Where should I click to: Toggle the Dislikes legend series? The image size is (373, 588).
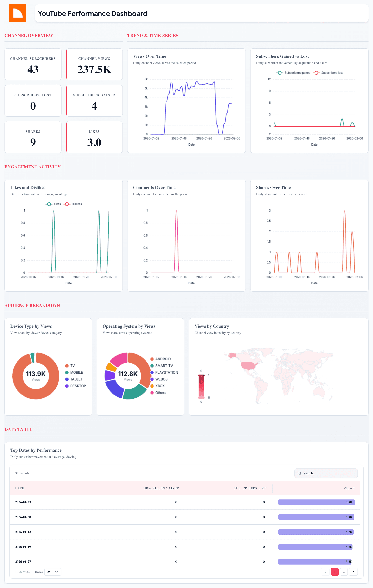tap(73, 204)
